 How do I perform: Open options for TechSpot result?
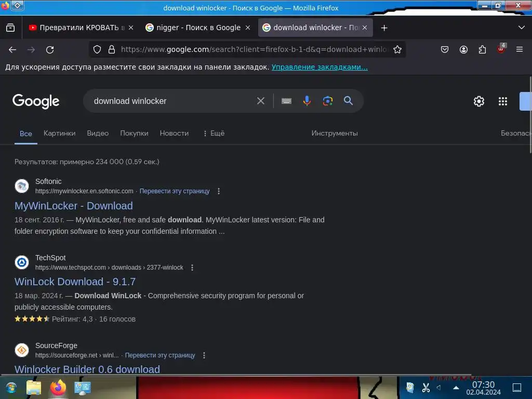pyautogui.click(x=192, y=268)
